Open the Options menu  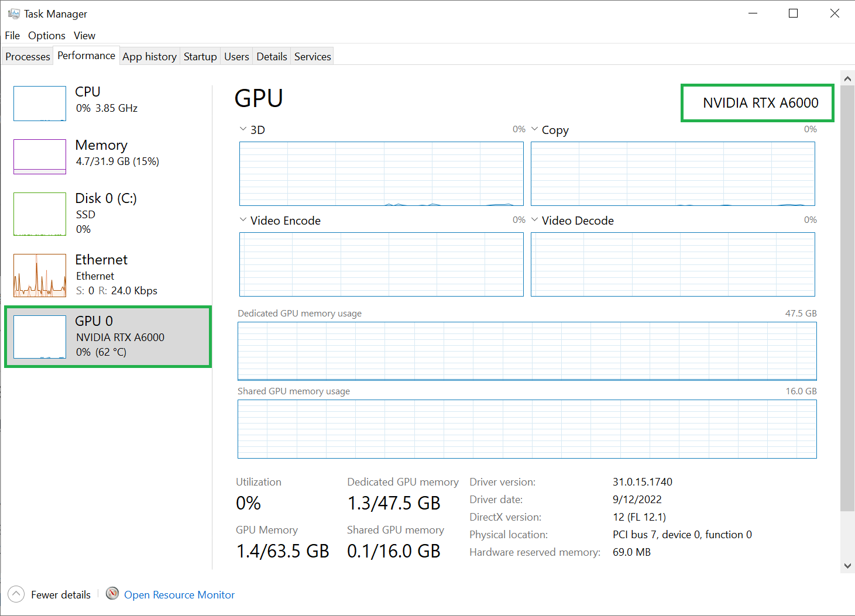point(46,35)
